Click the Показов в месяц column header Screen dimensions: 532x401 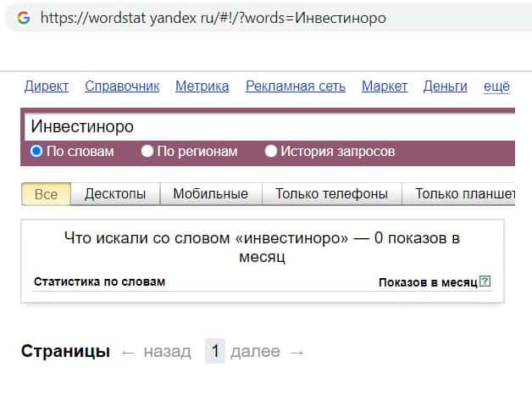tap(428, 282)
